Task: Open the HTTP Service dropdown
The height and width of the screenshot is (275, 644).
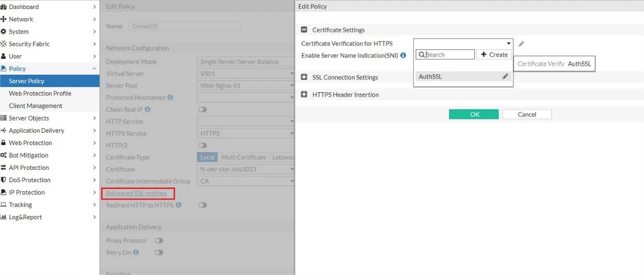Action: point(246,122)
